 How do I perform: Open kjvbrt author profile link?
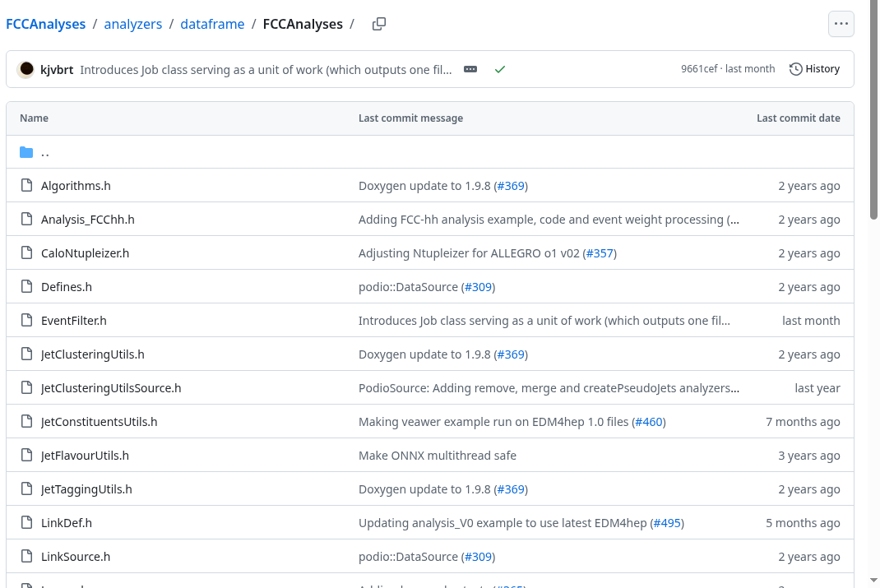tap(57, 70)
